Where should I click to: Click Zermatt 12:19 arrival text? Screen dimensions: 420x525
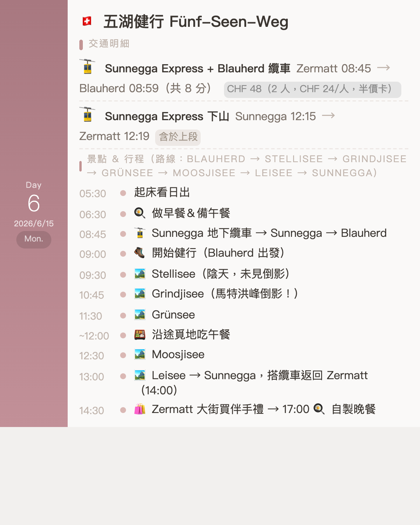114,136
